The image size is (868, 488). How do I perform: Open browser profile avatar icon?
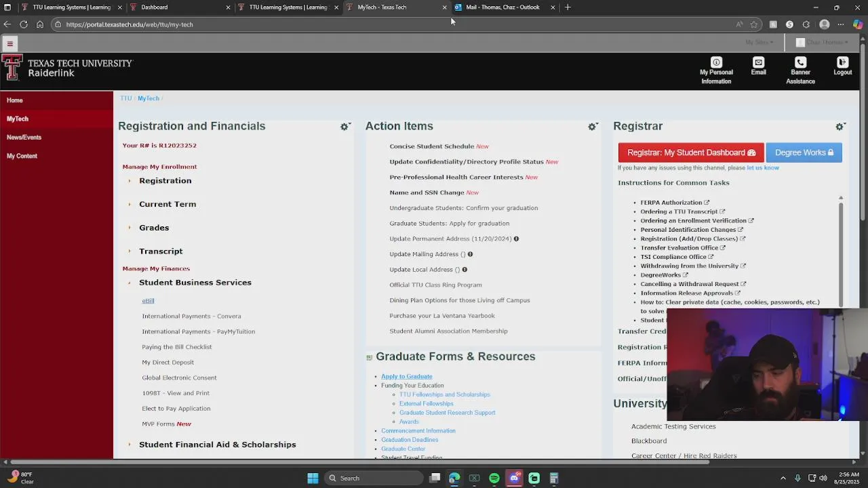824,24
